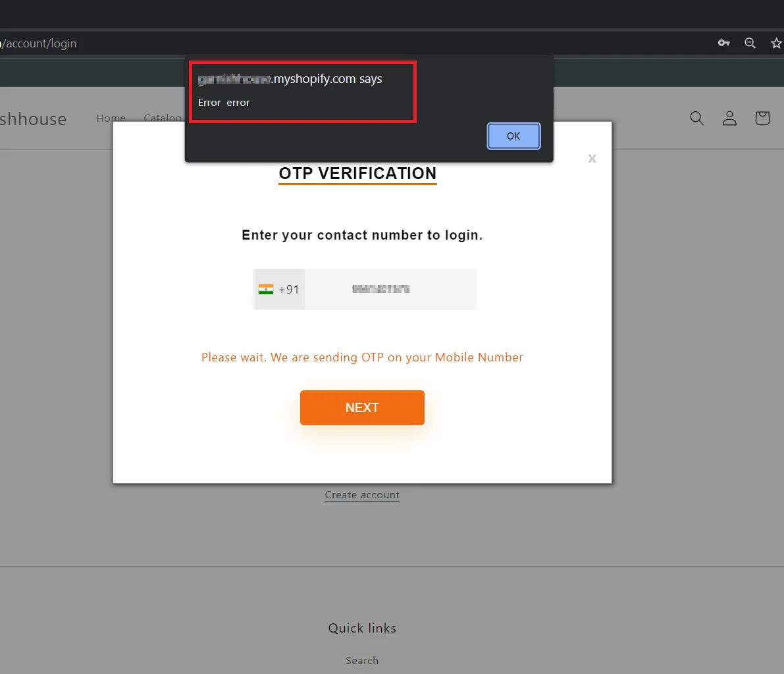Open the Catalog menu item

(x=163, y=118)
